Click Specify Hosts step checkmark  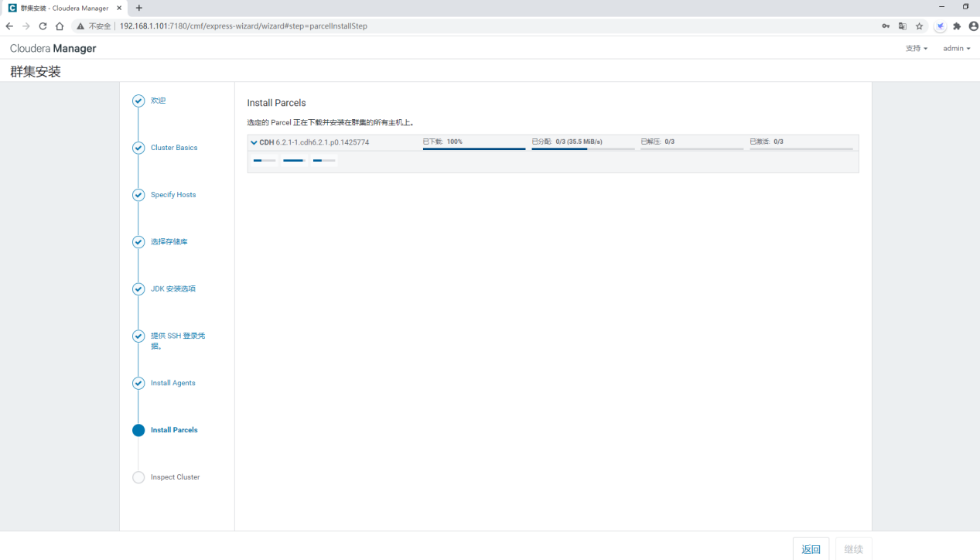(138, 195)
